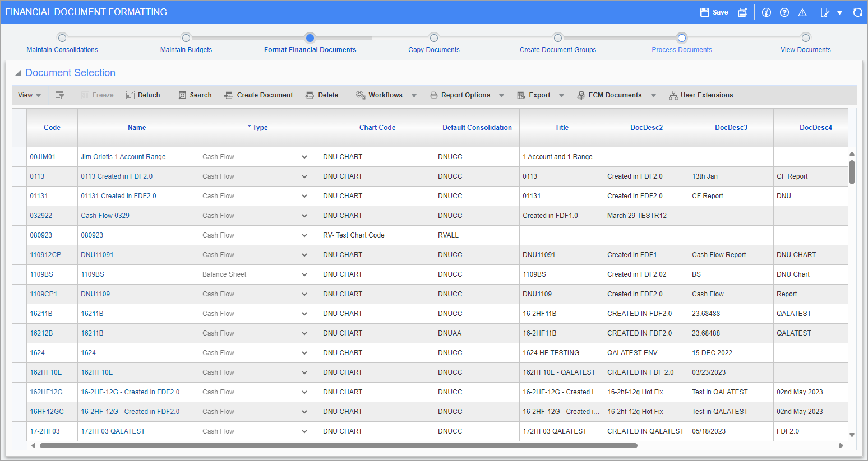Go to the View Documents step

coord(806,50)
